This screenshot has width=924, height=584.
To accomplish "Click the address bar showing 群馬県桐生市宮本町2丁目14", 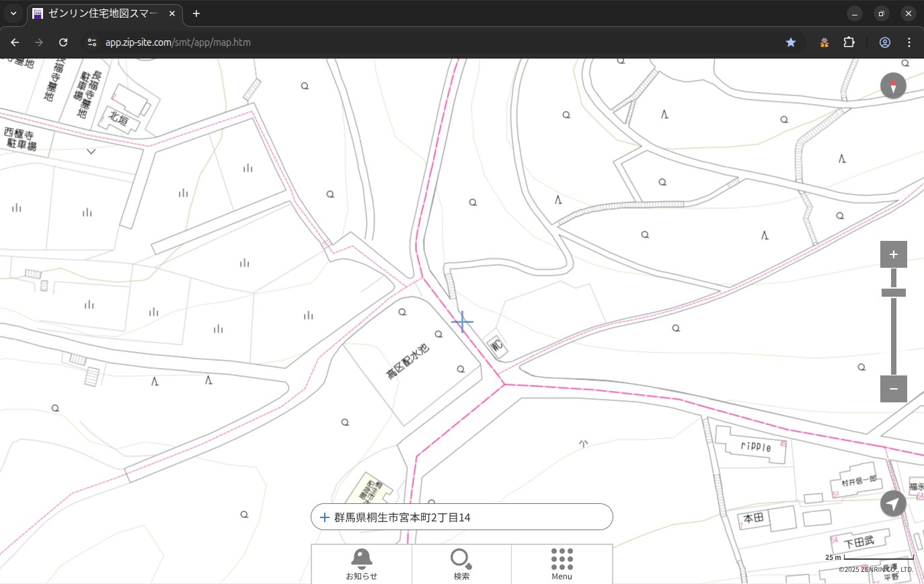I will (x=461, y=517).
